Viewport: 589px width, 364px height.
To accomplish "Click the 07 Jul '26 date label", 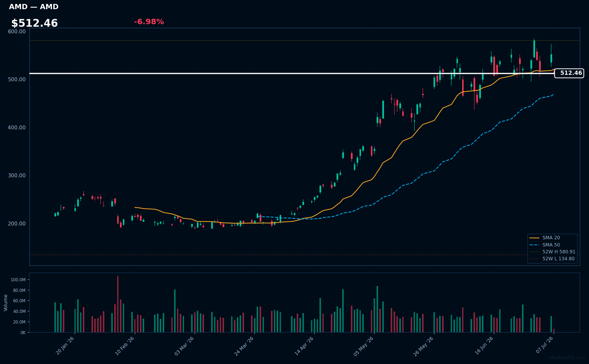I will pyautogui.click(x=544, y=345).
